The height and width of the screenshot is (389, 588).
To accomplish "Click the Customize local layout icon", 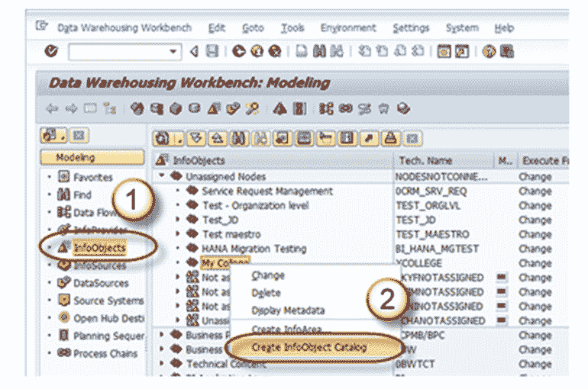I will [x=506, y=51].
